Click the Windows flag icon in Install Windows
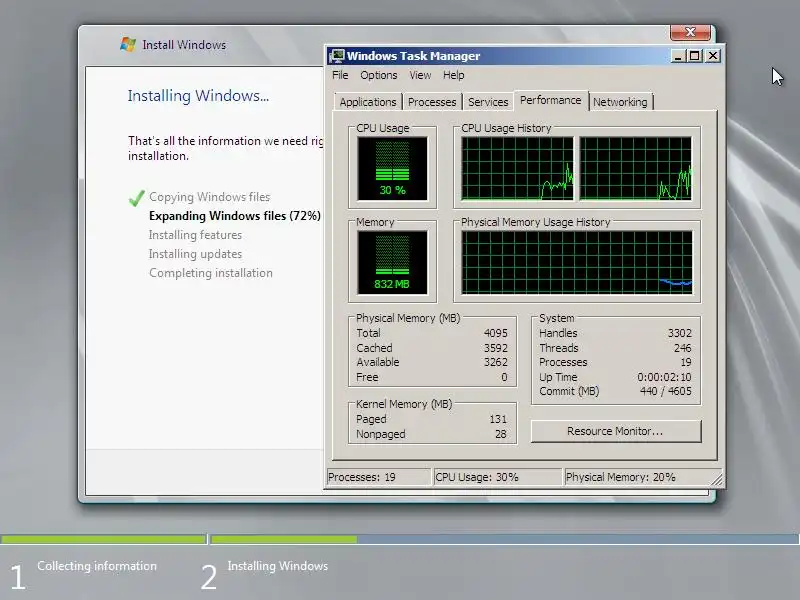The width and height of the screenshot is (800, 600). tap(128, 44)
